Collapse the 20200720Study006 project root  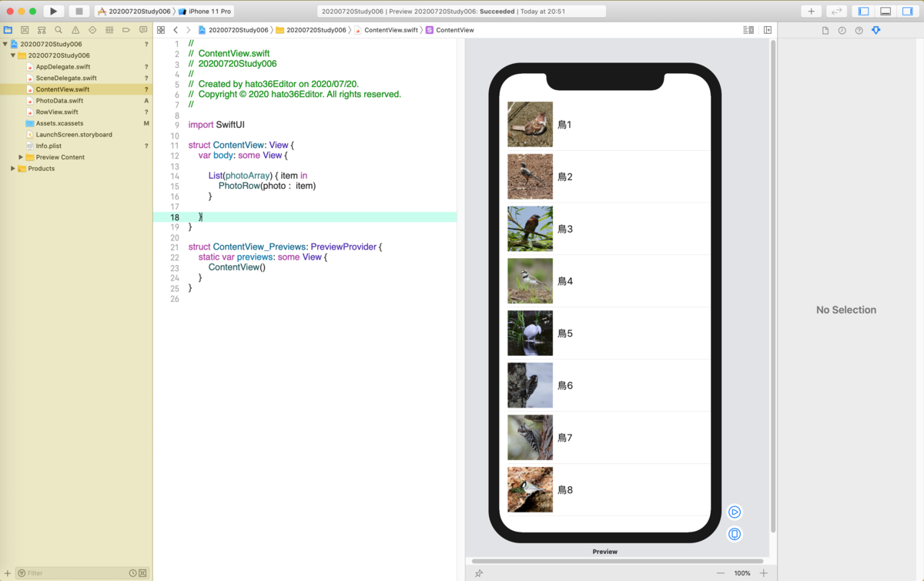[x=5, y=44]
